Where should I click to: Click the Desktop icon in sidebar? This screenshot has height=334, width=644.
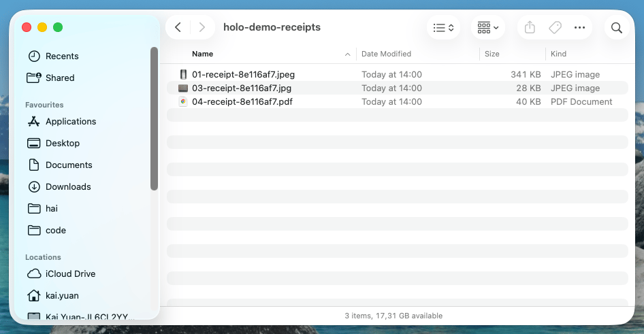click(33, 144)
